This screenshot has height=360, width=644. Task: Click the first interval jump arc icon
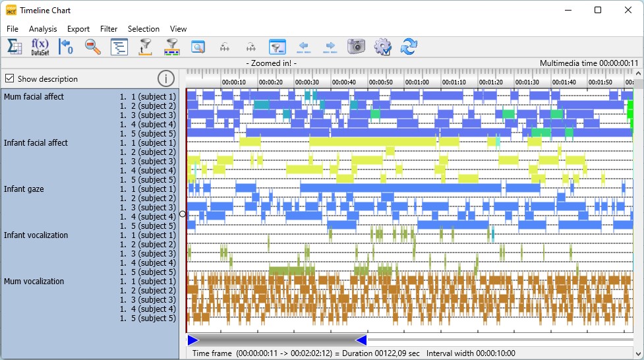click(224, 47)
